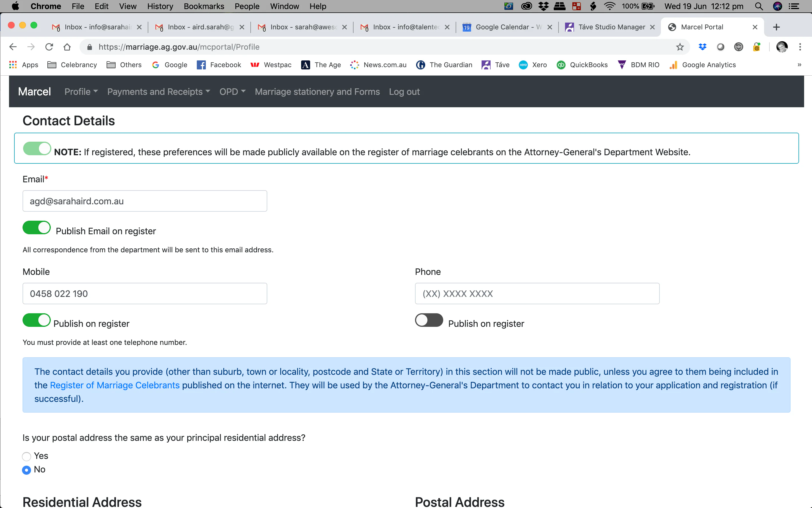Toggle Publish Email on register switch
The image size is (812, 508).
[37, 227]
